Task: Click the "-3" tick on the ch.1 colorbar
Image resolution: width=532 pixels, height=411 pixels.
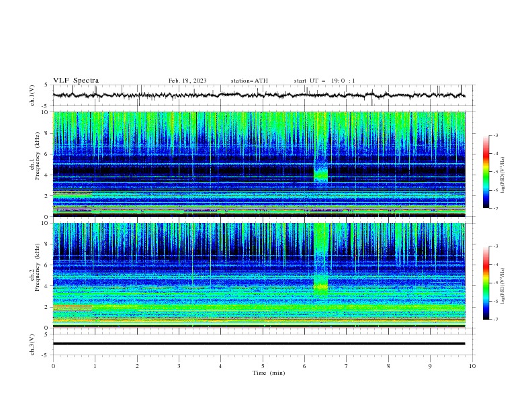Action: pos(495,135)
